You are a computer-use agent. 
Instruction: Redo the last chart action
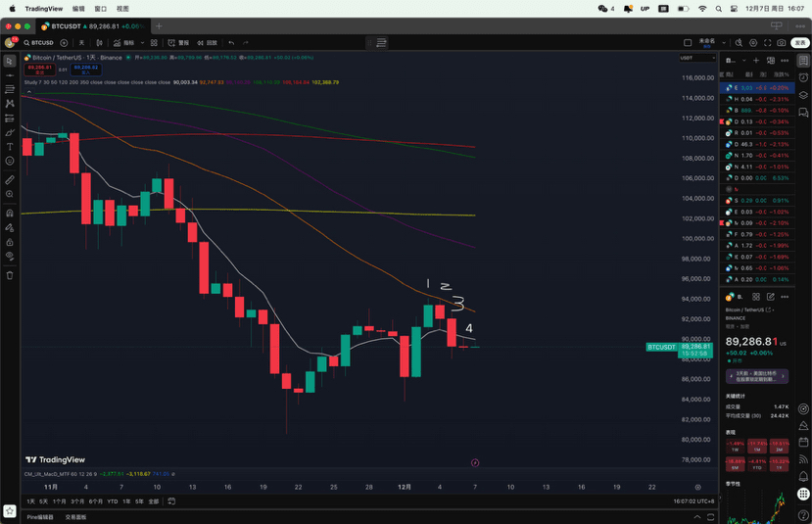tap(246, 43)
